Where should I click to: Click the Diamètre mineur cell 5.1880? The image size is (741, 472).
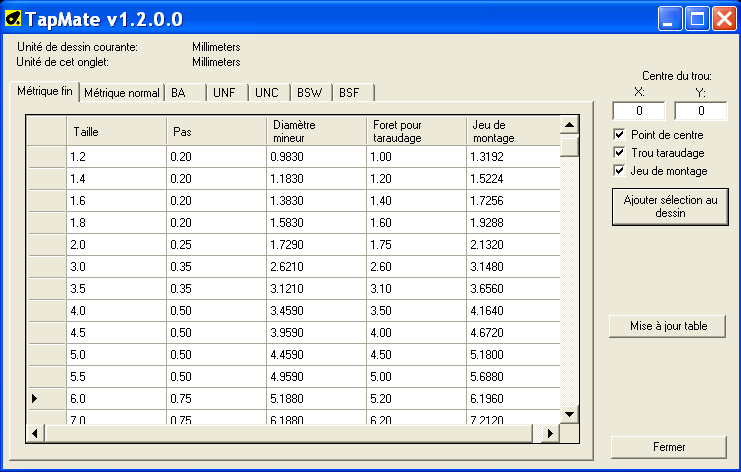pyautogui.click(x=316, y=399)
